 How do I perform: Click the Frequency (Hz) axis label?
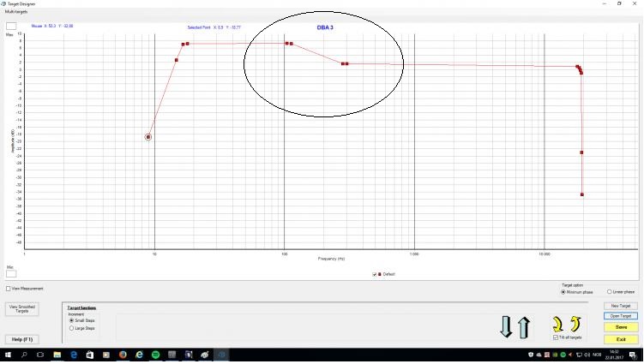click(331, 259)
